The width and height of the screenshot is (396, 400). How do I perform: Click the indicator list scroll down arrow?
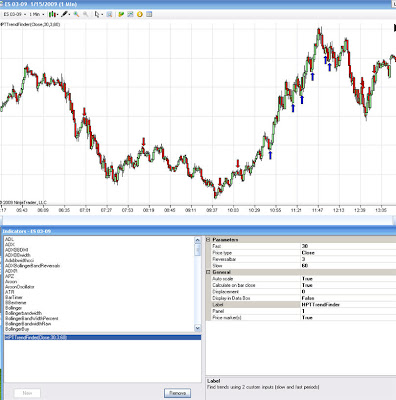197,328
